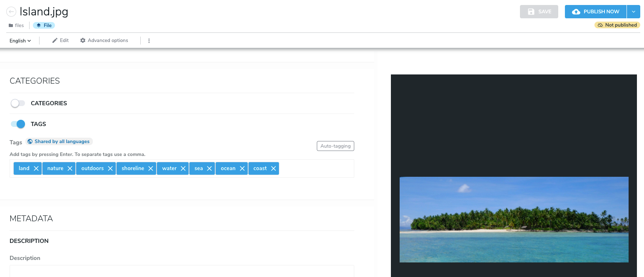Click the folder icon in the files breadcrumb
Image resolution: width=644 pixels, height=277 pixels.
coord(10,25)
